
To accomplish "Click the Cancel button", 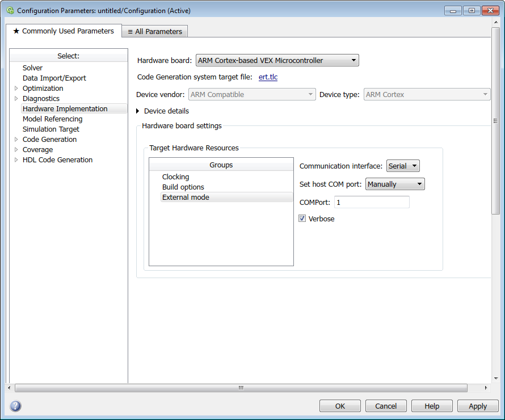I will 386,406.
